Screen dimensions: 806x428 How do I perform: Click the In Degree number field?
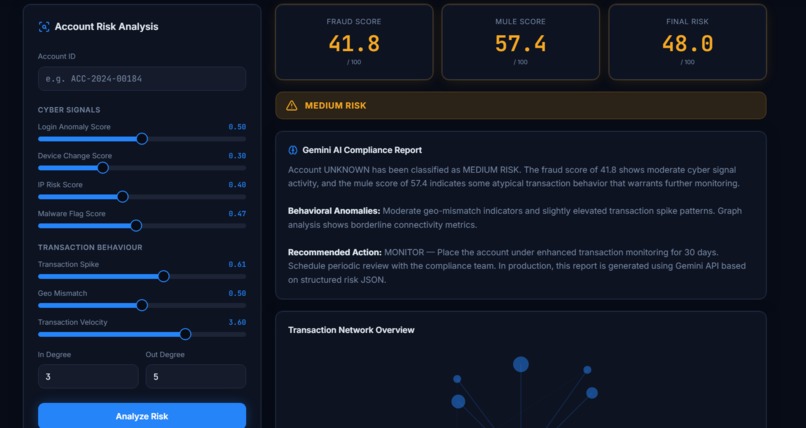[x=88, y=377]
